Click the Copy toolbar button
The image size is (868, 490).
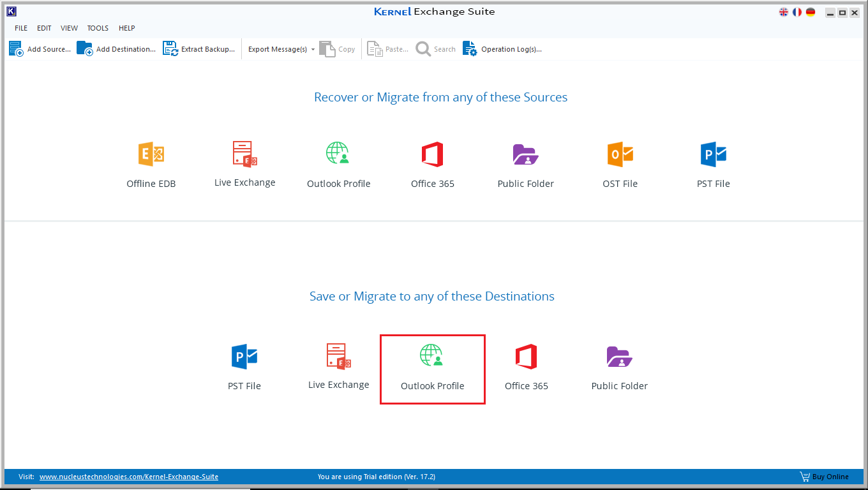click(338, 49)
